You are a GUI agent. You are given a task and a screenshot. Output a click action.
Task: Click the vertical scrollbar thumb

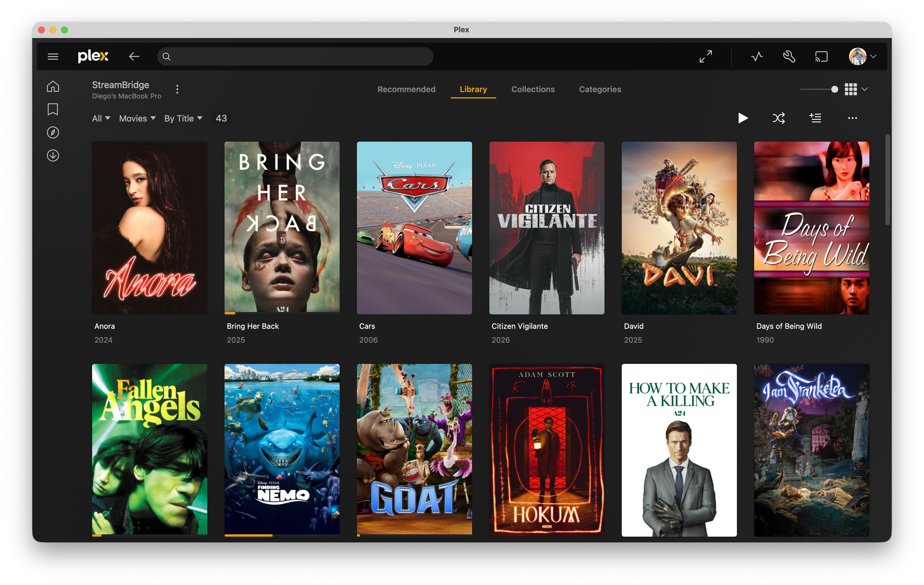(x=887, y=180)
